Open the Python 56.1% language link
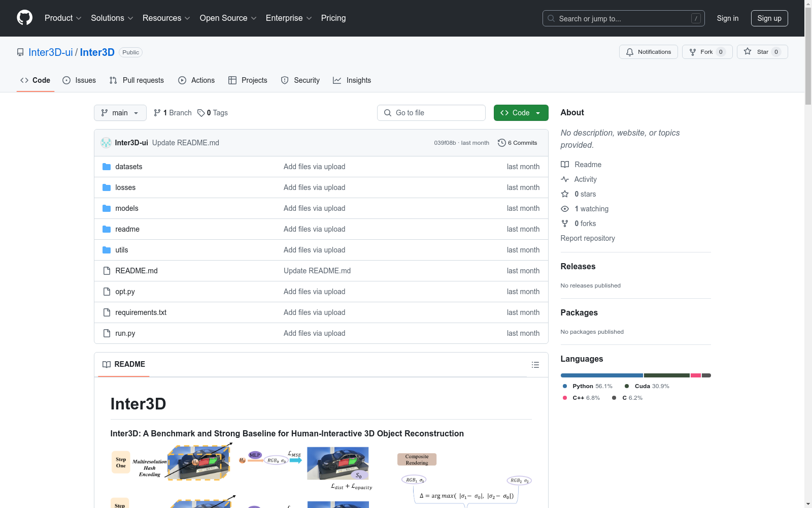 click(x=587, y=386)
